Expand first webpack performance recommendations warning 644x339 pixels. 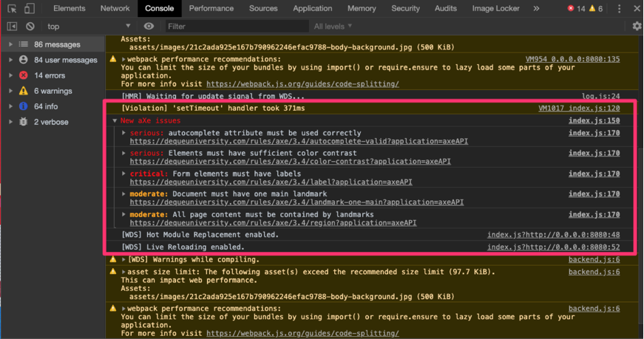coord(123,59)
